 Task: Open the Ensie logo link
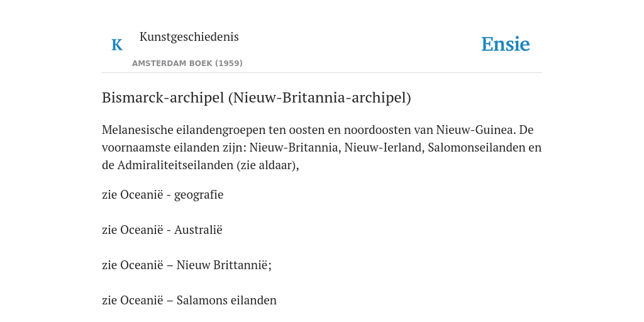point(506,44)
